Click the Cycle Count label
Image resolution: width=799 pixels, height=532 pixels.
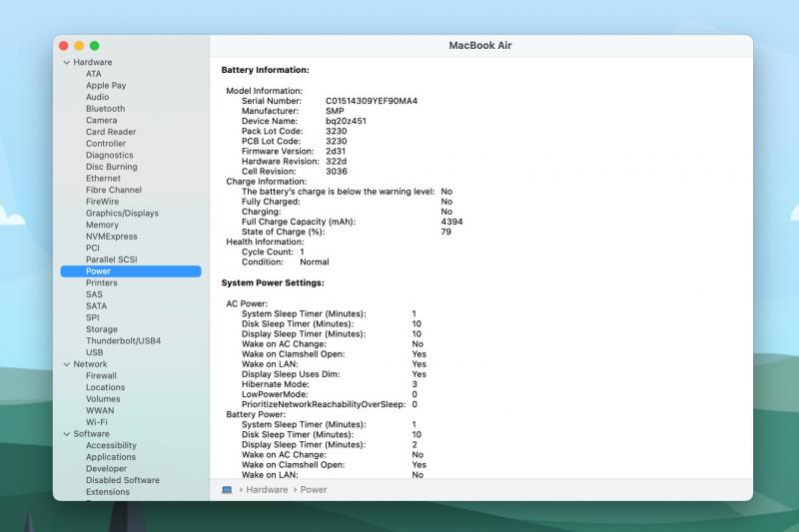tap(268, 252)
